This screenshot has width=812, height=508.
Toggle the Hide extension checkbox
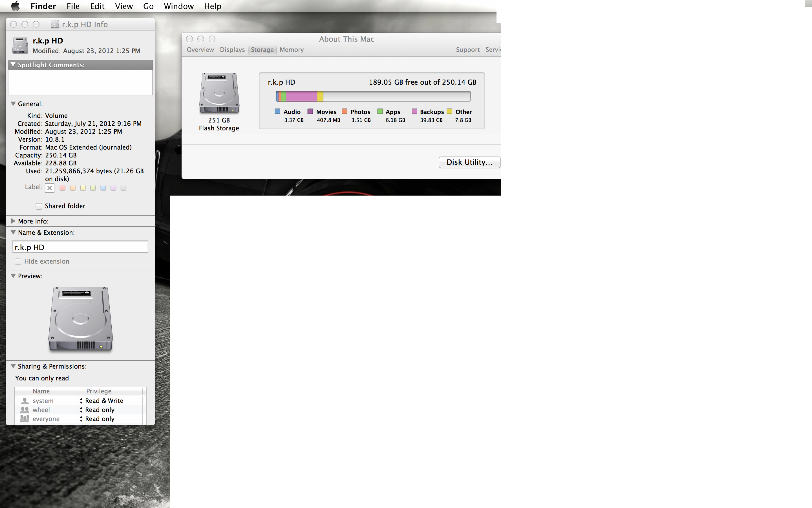click(18, 261)
